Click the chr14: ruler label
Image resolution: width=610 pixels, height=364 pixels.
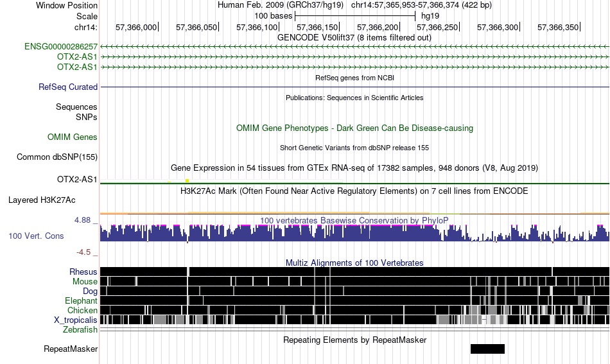(86, 27)
